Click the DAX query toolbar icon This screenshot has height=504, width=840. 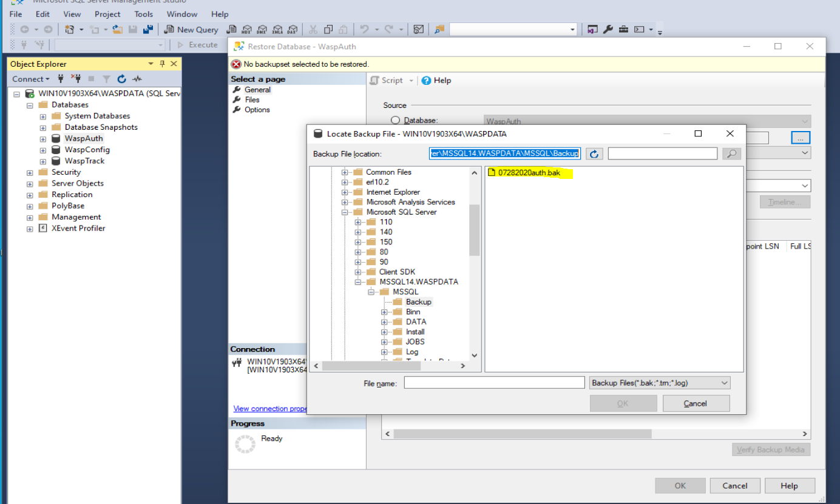point(293,30)
